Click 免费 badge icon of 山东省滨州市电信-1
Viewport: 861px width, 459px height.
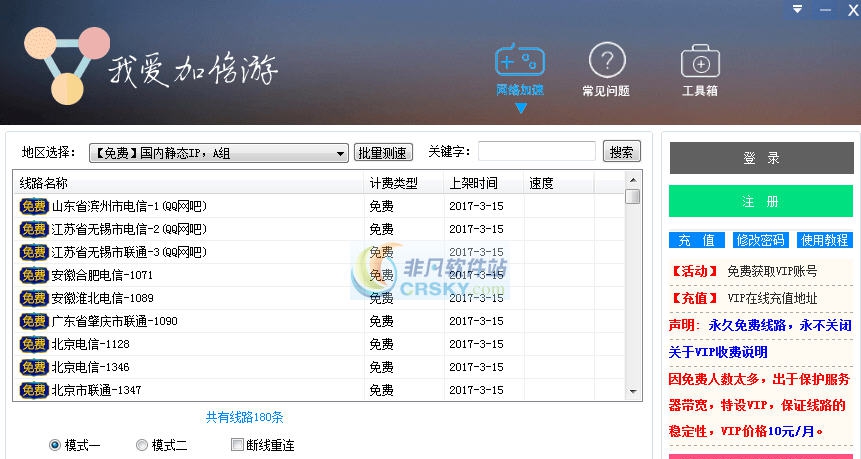[x=34, y=206]
